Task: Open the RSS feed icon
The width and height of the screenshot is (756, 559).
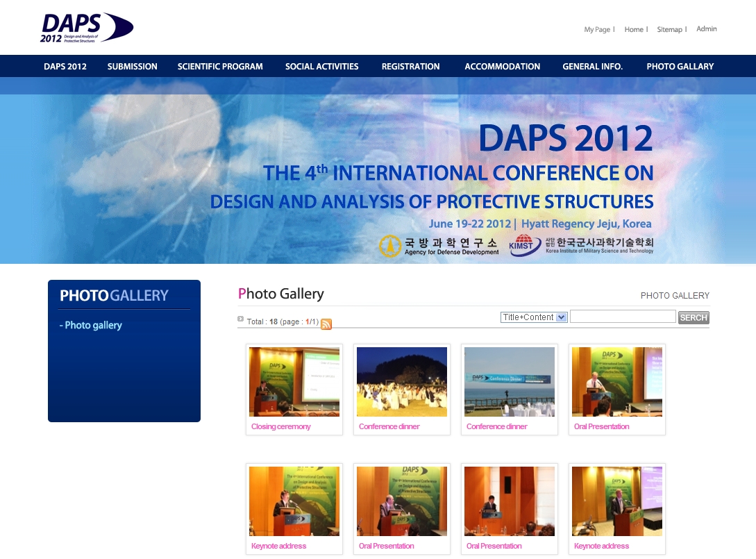Action: (326, 324)
